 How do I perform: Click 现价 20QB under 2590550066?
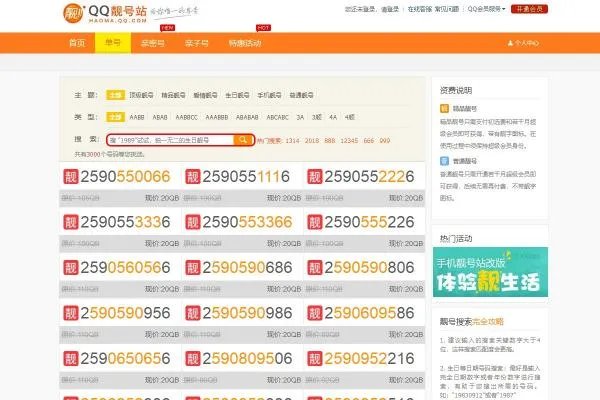pos(162,198)
